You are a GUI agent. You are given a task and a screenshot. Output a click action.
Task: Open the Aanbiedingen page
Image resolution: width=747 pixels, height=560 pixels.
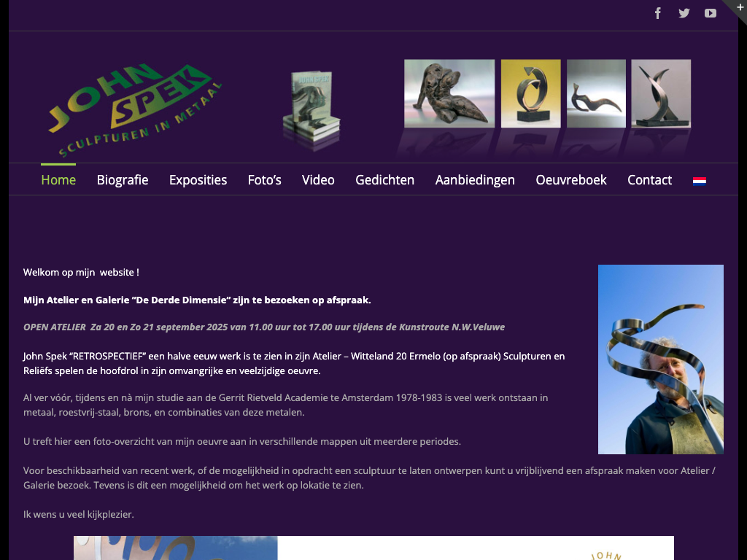(x=475, y=180)
